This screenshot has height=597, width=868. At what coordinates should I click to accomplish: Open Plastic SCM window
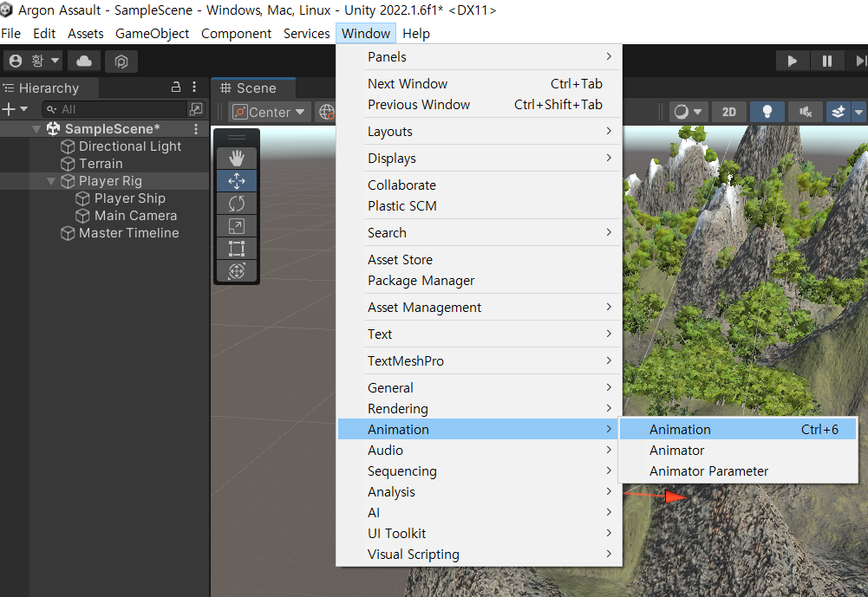480,206
